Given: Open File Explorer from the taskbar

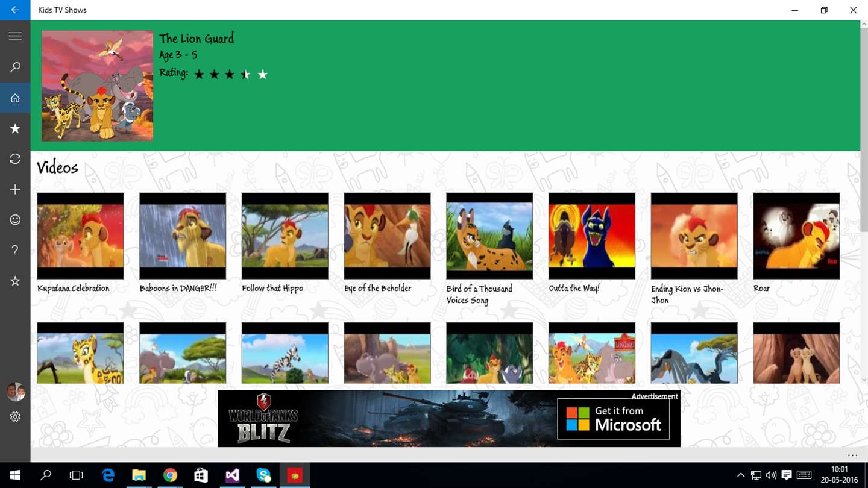Looking at the screenshot, I should click(139, 475).
